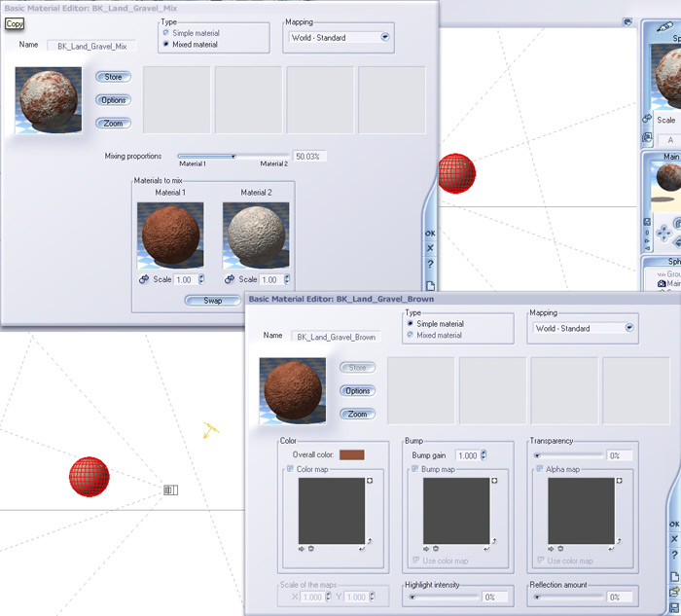Click Options button in Gravel_Mix editor
681x616 pixels.
point(113,100)
